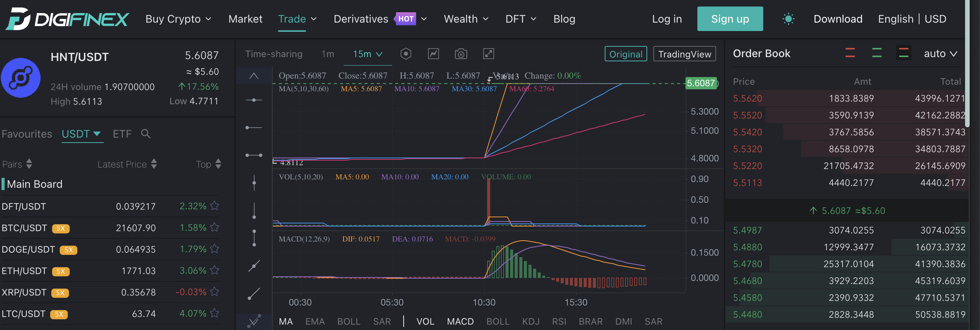Enable the RSI sub indicator
Viewport: 980px width, 330px height.
pyautogui.click(x=559, y=321)
